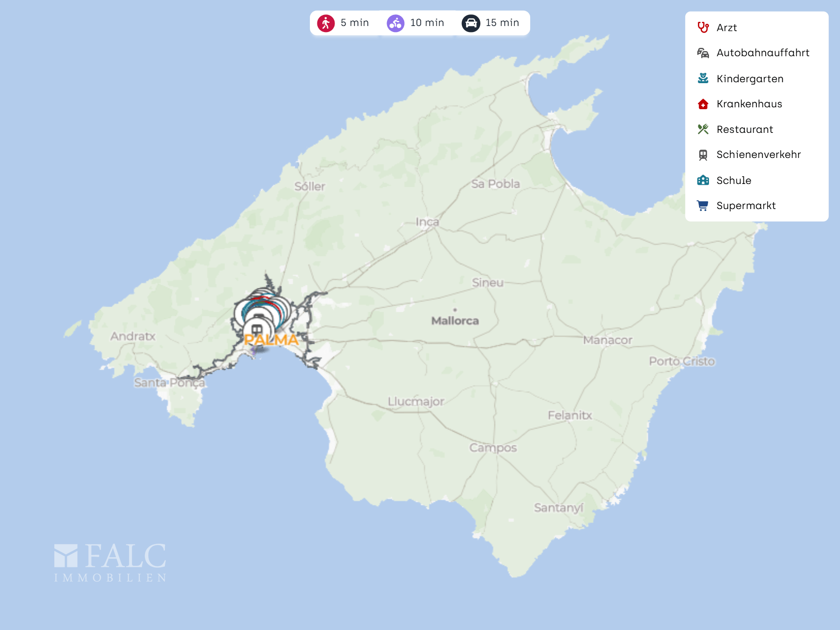This screenshot has height=630, width=840.
Task: Click the Arzt stethoscope icon
Action: pos(703,27)
